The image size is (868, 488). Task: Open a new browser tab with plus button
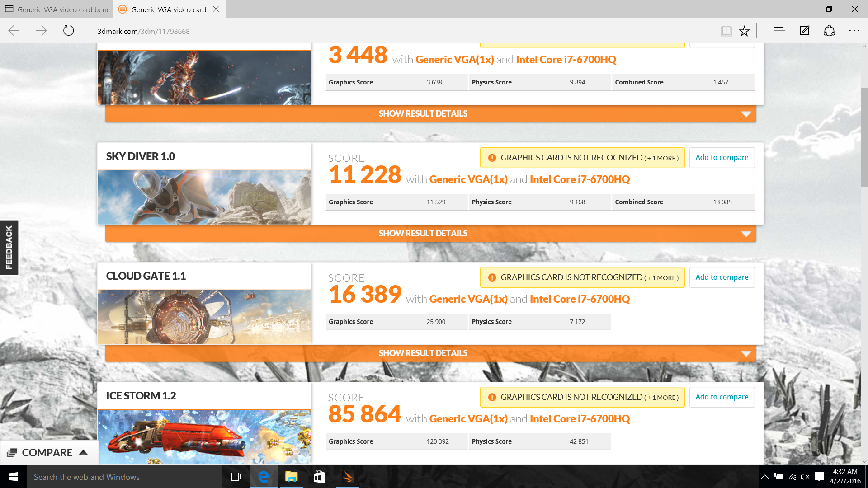pos(236,9)
